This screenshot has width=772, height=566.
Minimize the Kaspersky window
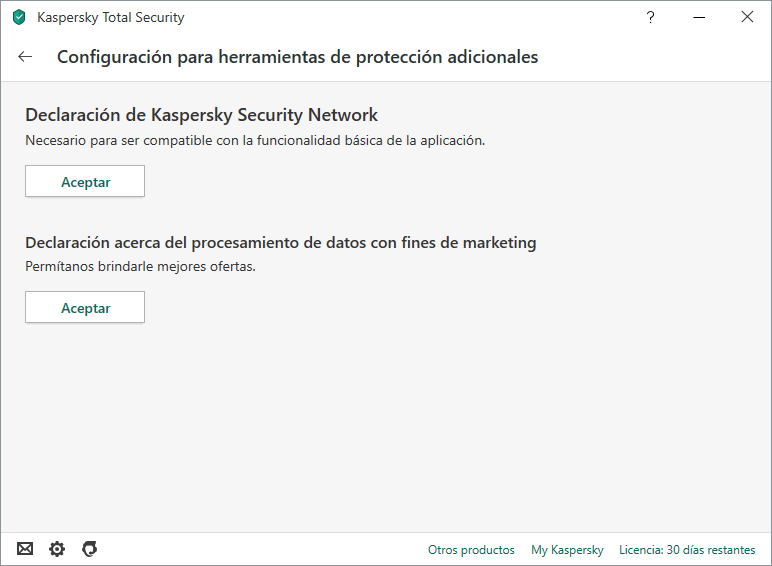[x=699, y=17]
